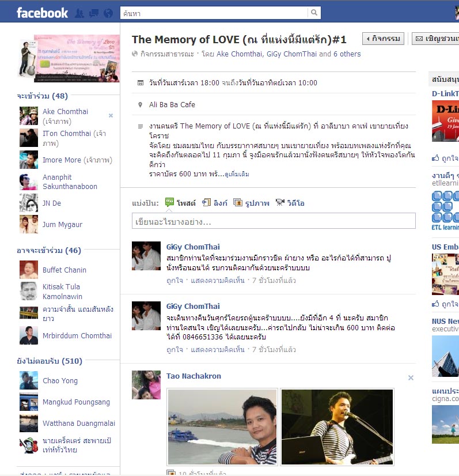Open Tao's photo of singer with guitar
This screenshot has height=476, width=459.
(x=337, y=427)
